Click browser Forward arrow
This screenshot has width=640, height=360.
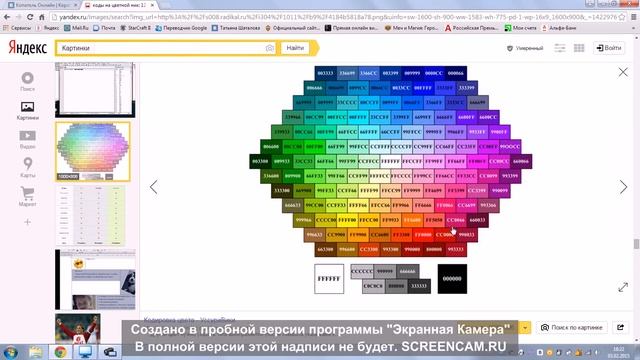click(18, 17)
